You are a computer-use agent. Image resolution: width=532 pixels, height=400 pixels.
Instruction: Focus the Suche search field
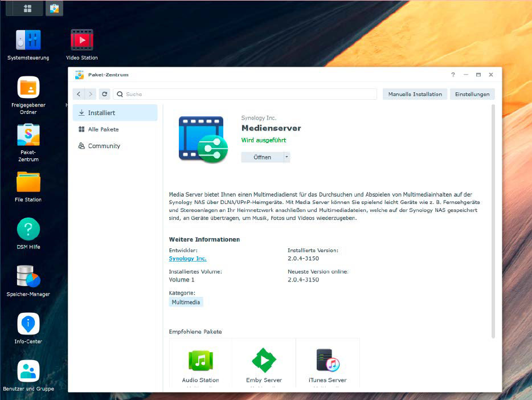coord(245,94)
